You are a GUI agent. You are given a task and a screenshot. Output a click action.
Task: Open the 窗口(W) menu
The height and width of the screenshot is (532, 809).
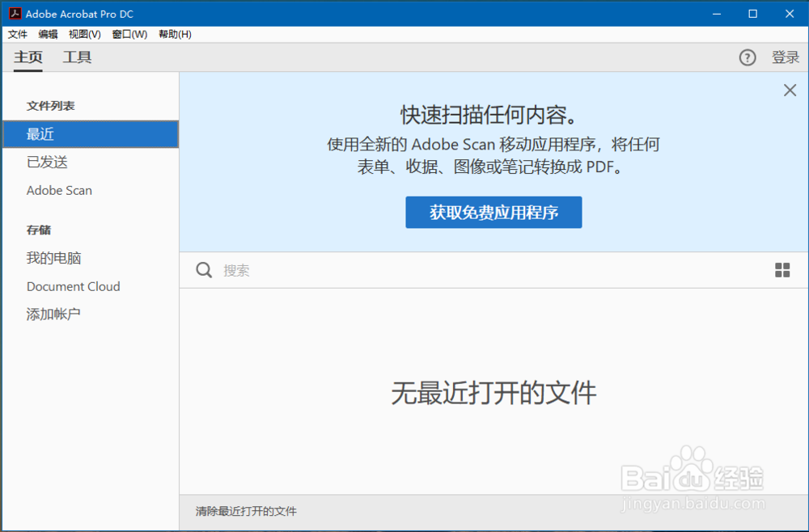tap(129, 34)
